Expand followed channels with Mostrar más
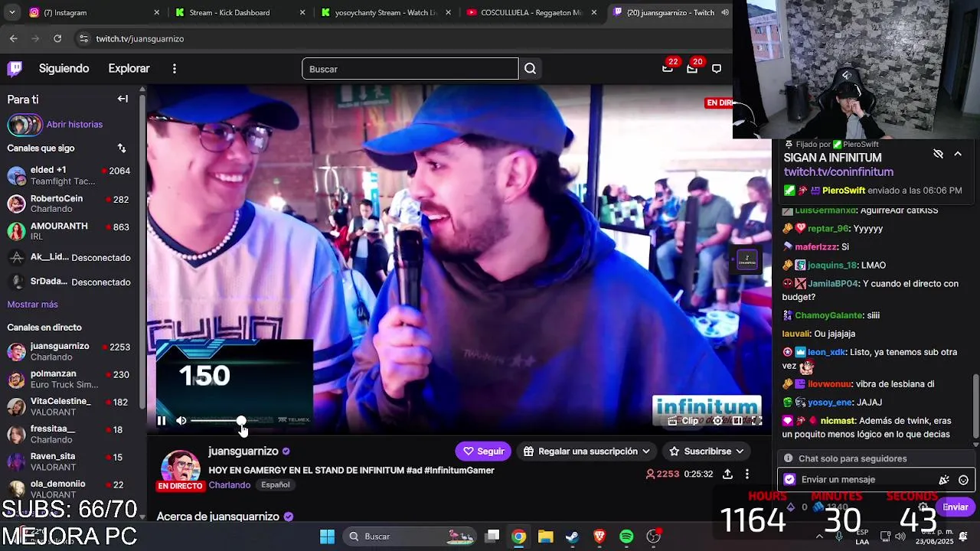 32,305
